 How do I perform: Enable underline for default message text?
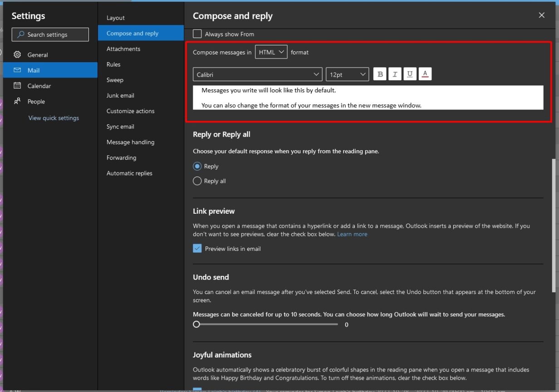click(410, 74)
